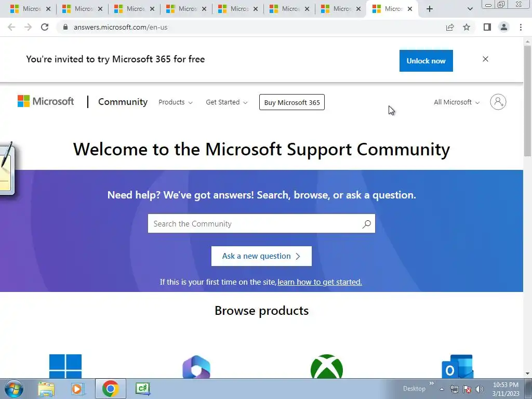Bookmark this page with the star icon
The image size is (532, 399).
467,27
